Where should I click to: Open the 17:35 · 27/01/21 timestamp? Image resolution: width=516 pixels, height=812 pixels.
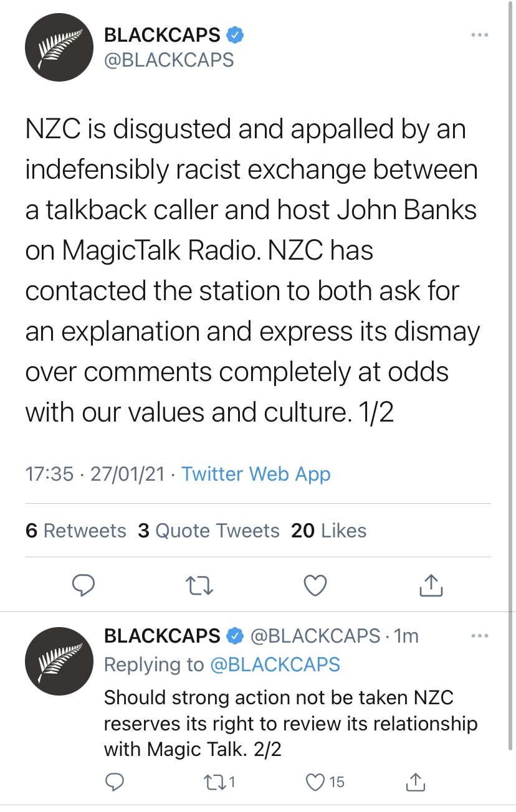coord(95,474)
